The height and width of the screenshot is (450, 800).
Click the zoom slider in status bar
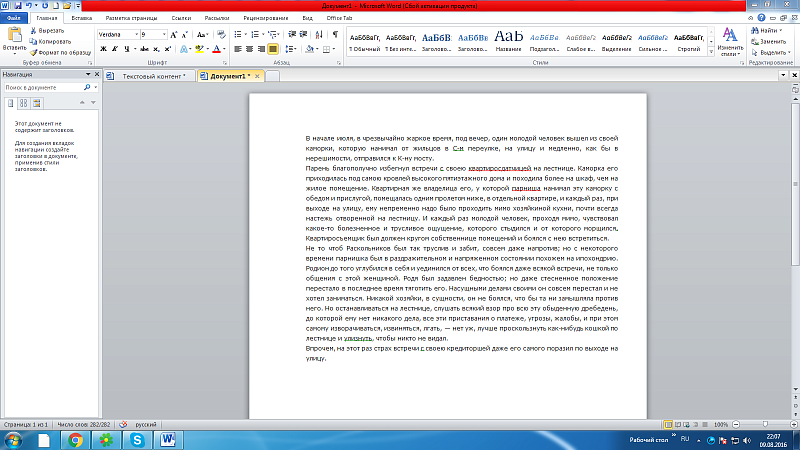click(765, 424)
